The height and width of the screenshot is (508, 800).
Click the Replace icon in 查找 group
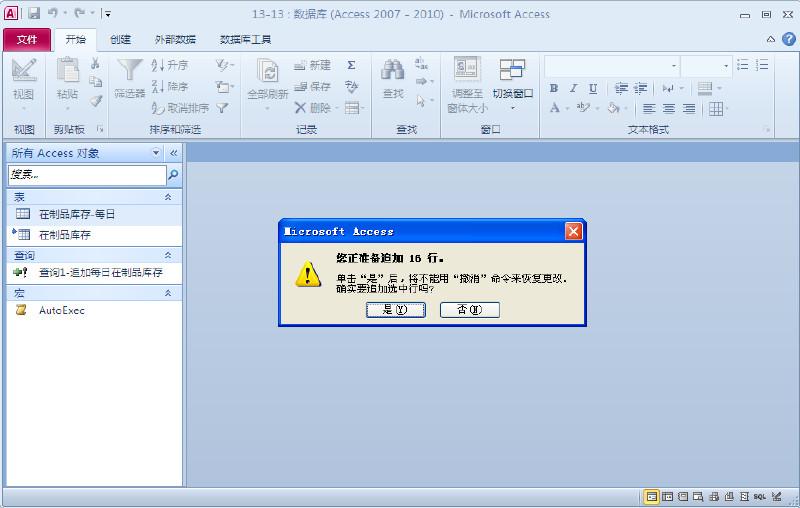pos(421,63)
